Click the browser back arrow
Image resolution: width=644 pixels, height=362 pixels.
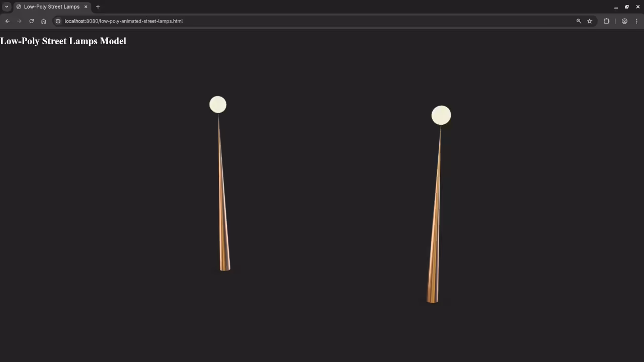coord(7,21)
